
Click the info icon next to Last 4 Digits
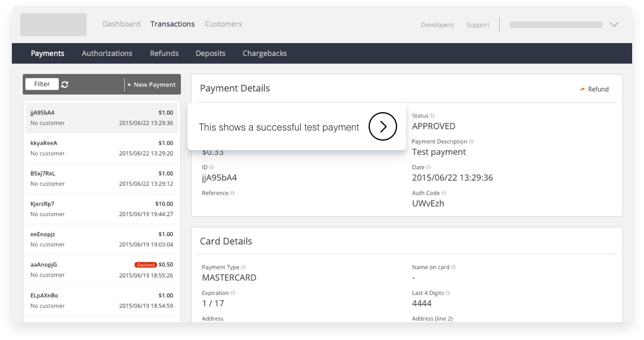pos(448,293)
